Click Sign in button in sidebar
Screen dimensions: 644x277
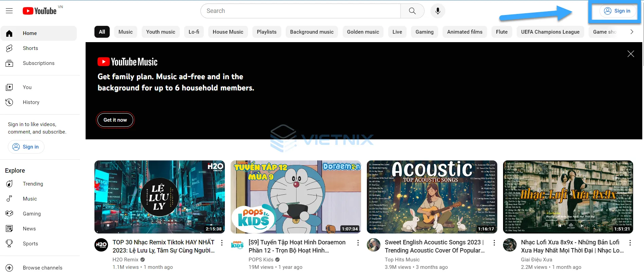click(x=26, y=147)
